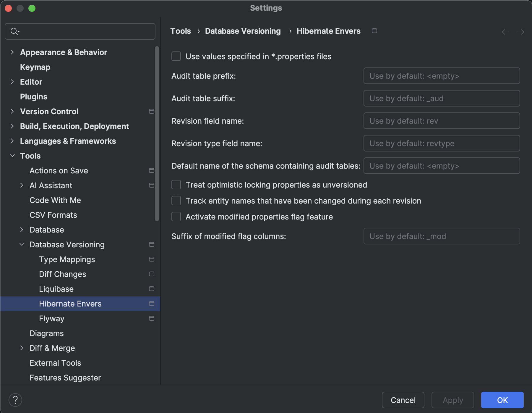Click project-level icon next to Version Control
Image resolution: width=532 pixels, height=413 pixels.
pyautogui.click(x=152, y=111)
